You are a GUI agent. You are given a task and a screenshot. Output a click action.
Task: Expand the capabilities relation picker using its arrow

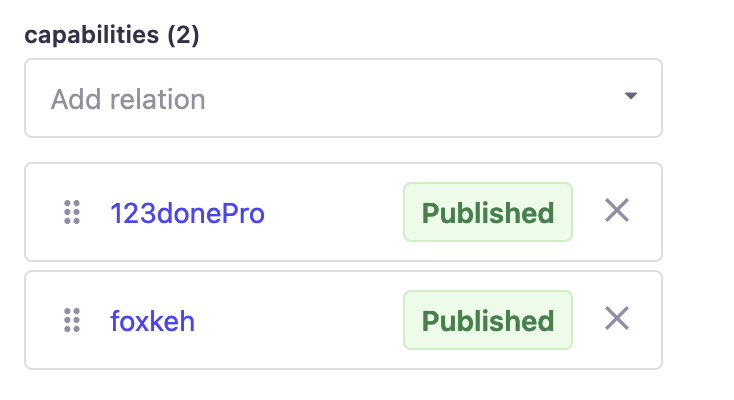(x=631, y=96)
